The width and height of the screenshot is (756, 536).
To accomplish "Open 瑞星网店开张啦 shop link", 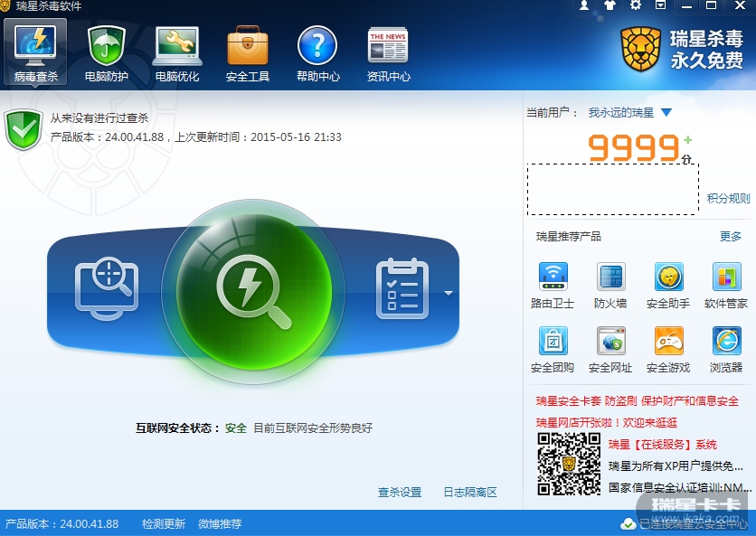I will (x=607, y=423).
